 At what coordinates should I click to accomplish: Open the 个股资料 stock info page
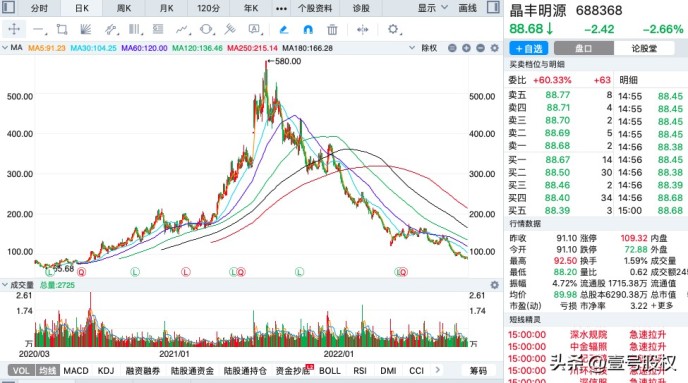[x=315, y=8]
